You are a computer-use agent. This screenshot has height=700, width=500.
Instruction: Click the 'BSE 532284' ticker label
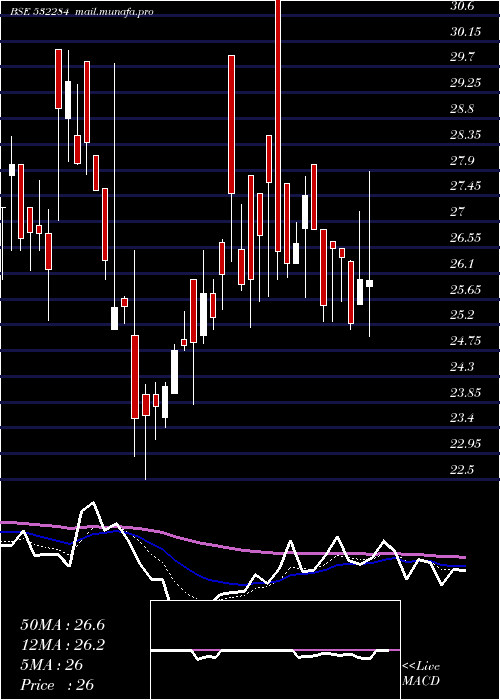[39, 12]
